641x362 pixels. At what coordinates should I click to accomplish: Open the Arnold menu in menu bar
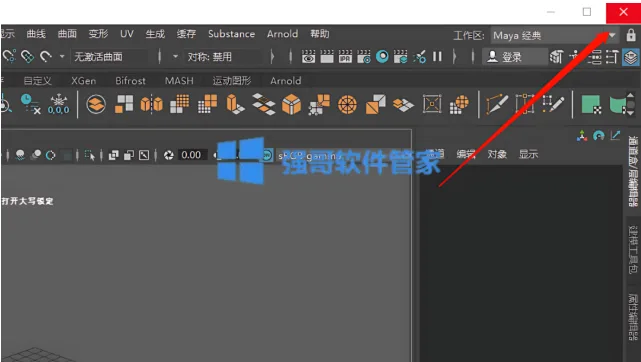pos(282,34)
